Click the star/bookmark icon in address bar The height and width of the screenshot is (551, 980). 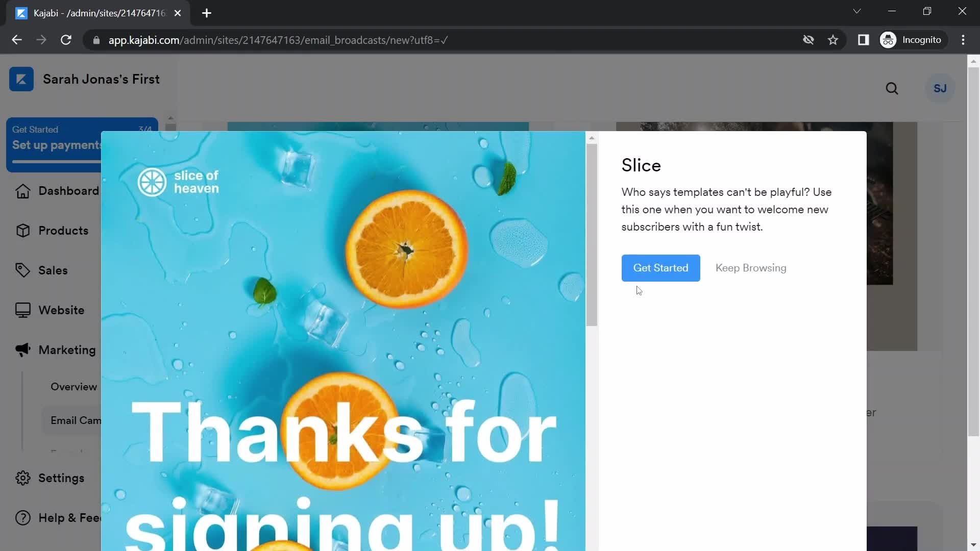(x=834, y=40)
